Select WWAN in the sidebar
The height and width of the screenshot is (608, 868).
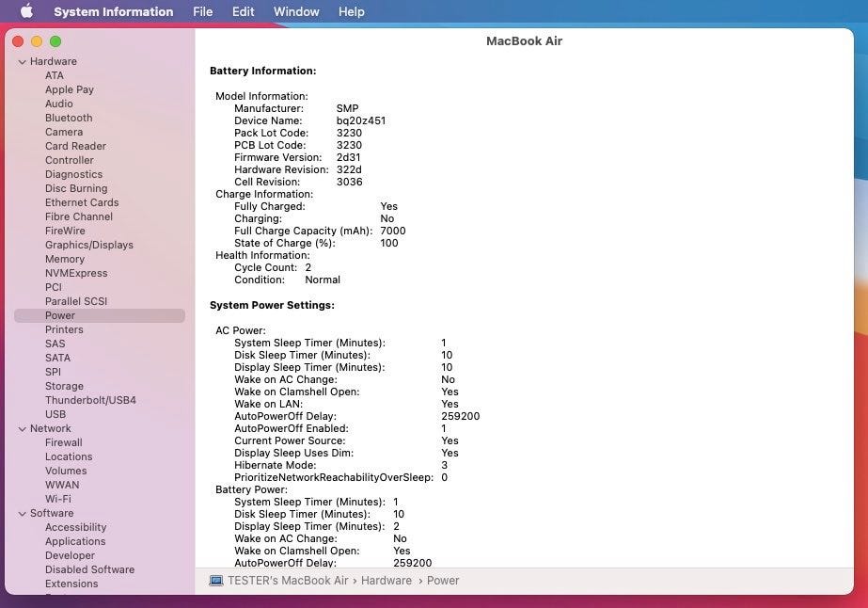pyautogui.click(x=62, y=485)
